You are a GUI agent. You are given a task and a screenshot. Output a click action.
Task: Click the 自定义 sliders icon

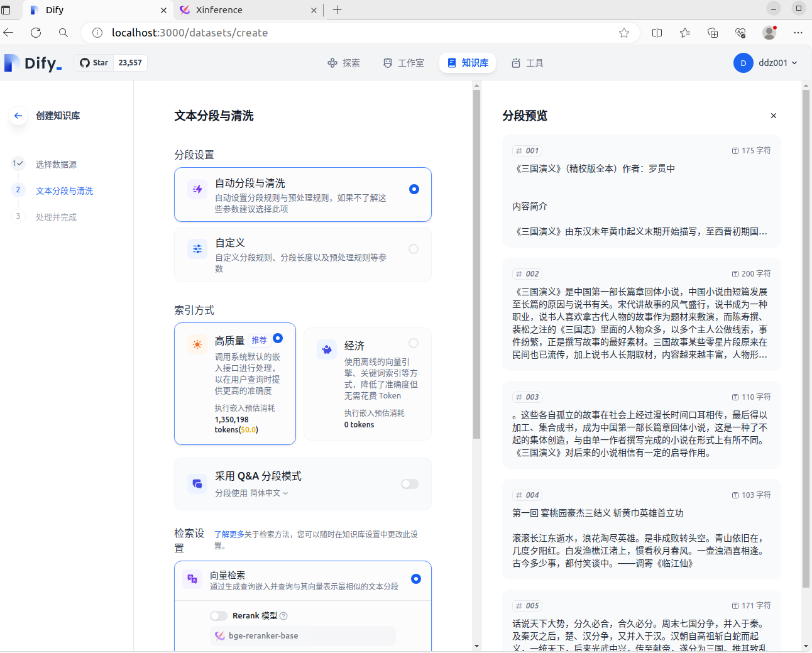(197, 249)
